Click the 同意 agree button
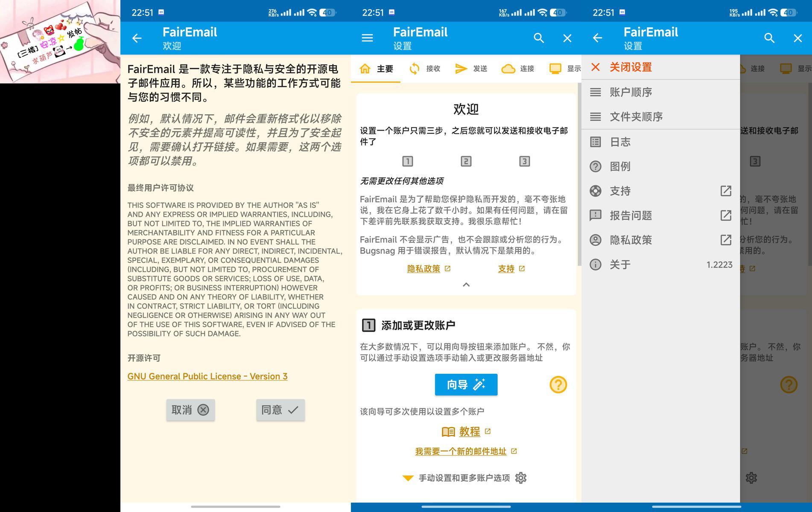The height and width of the screenshot is (512, 812). pos(280,410)
